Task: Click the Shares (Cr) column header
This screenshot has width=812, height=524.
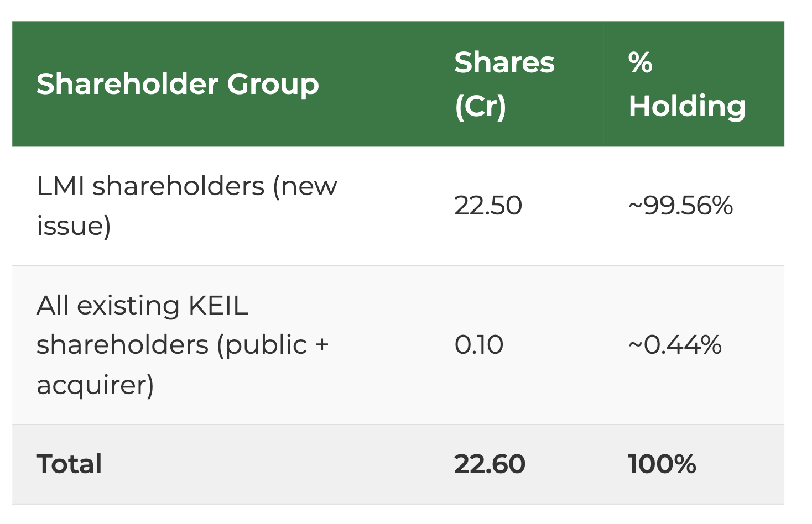Action: click(x=504, y=84)
